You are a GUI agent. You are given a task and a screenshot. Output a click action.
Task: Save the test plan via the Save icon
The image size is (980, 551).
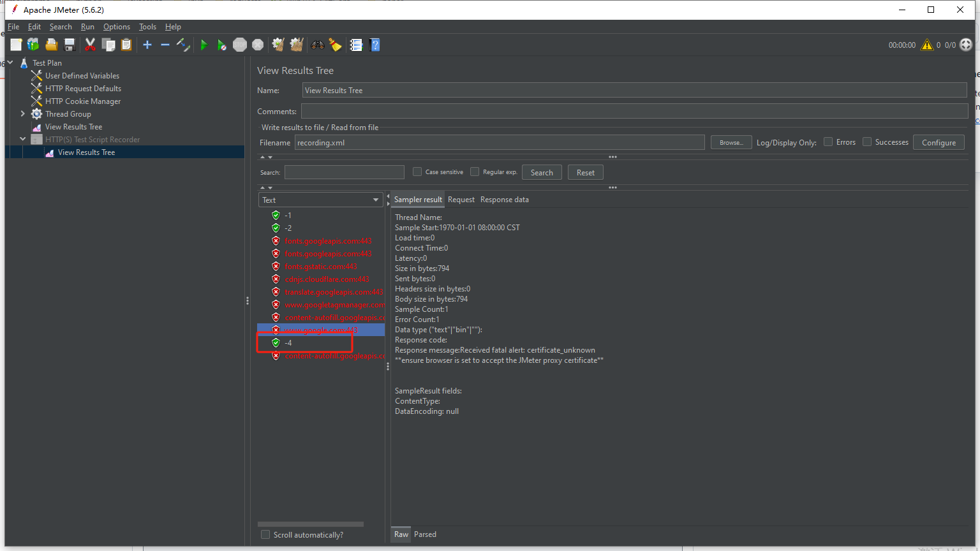tap(70, 45)
